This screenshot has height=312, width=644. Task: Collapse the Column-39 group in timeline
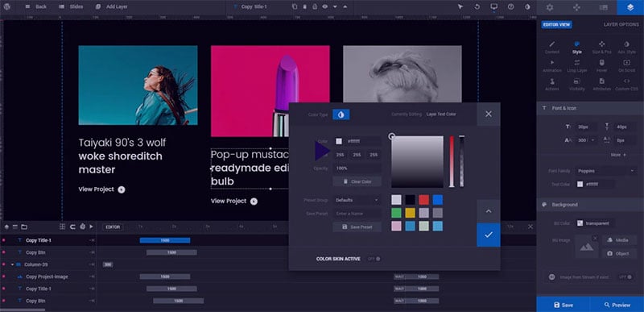click(12, 264)
